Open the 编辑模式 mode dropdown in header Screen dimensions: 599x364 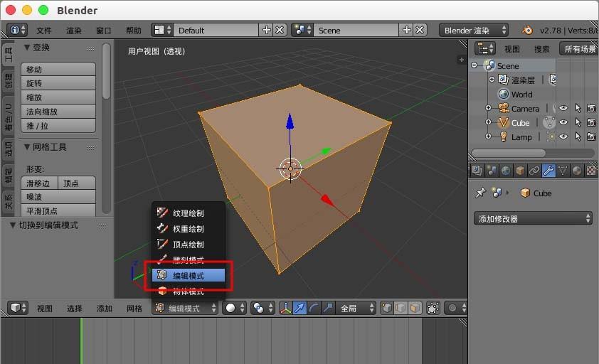coord(185,308)
